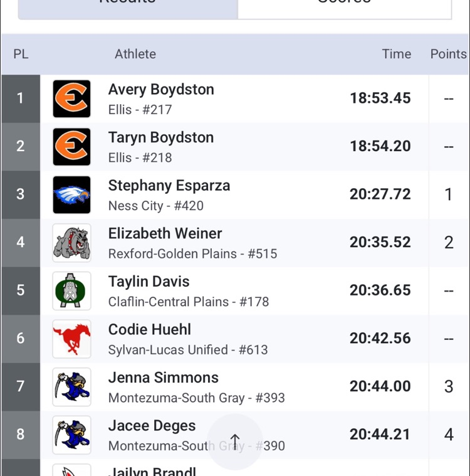Click the team logo next to Jenna Simmons

[x=71, y=386]
